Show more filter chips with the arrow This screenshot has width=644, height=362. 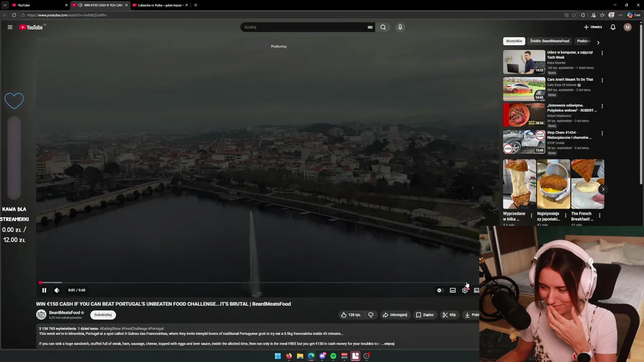(598, 42)
